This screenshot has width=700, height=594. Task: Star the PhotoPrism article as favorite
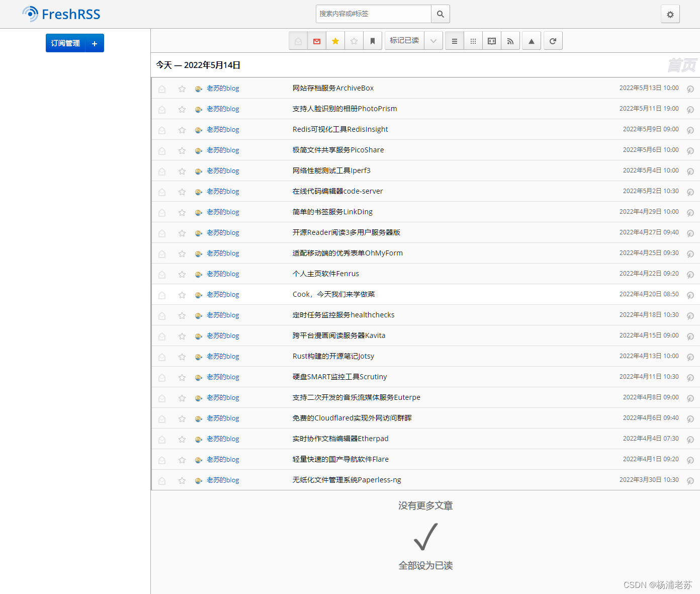[x=182, y=109]
